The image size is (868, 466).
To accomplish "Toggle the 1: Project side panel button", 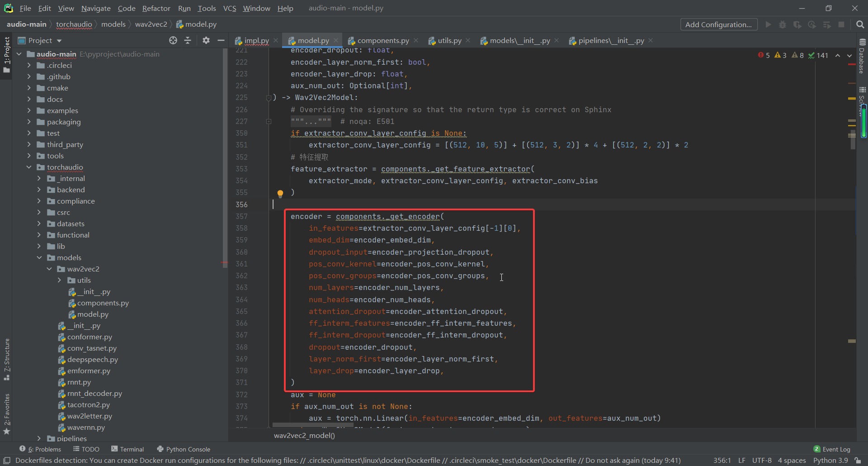I will [x=6, y=55].
